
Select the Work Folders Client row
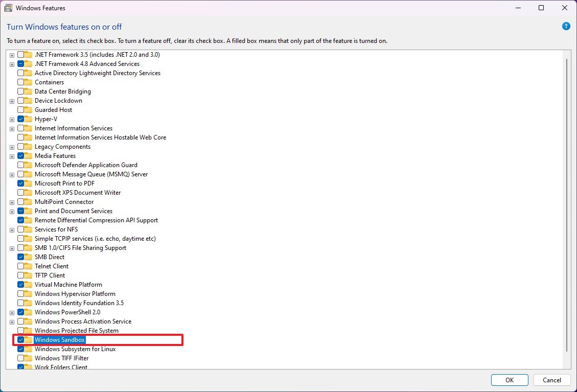point(61,366)
